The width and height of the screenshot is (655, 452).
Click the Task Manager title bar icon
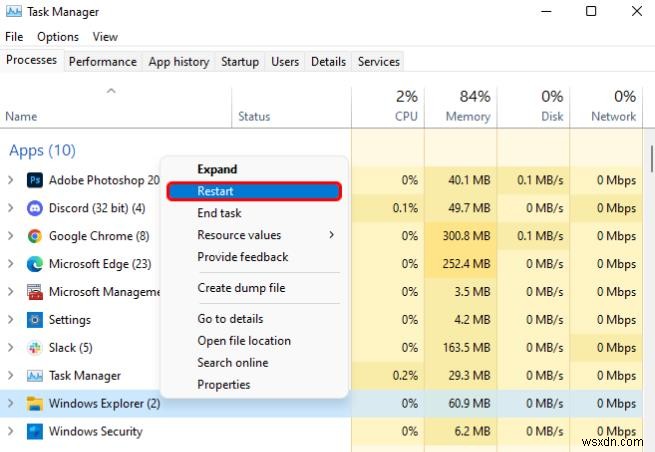pyautogui.click(x=14, y=11)
